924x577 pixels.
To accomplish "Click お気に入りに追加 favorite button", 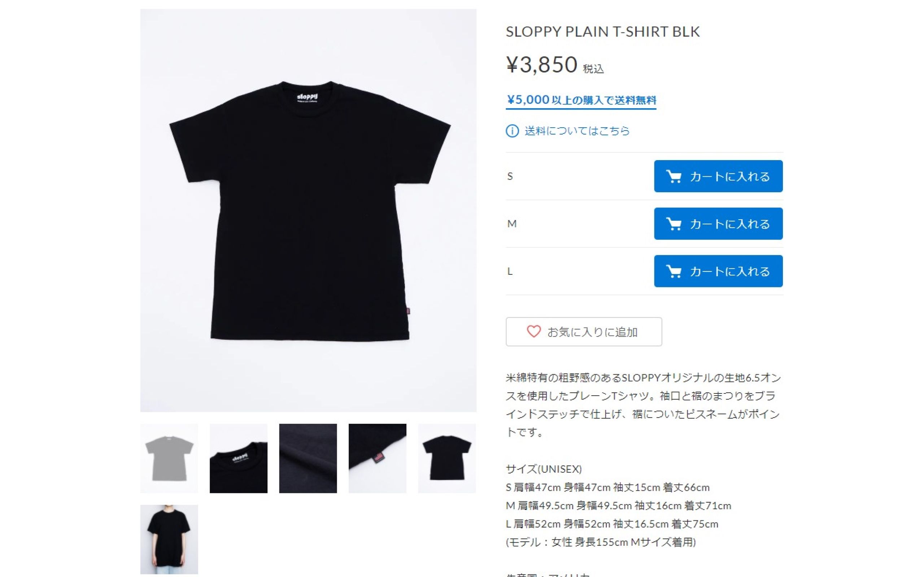I will 584,332.
